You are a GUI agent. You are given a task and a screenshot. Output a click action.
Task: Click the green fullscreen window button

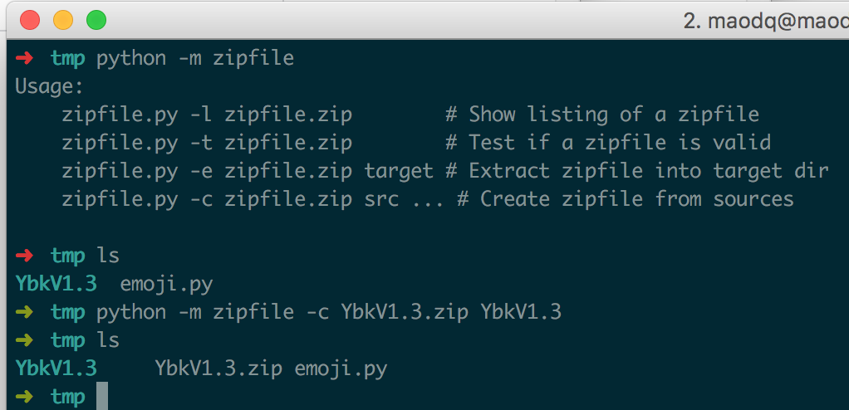[96, 20]
